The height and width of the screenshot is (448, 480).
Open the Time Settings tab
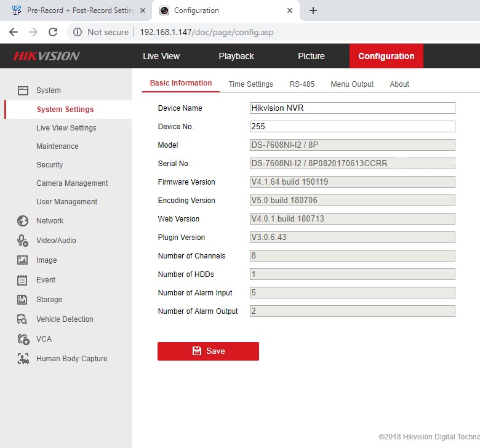pos(250,84)
